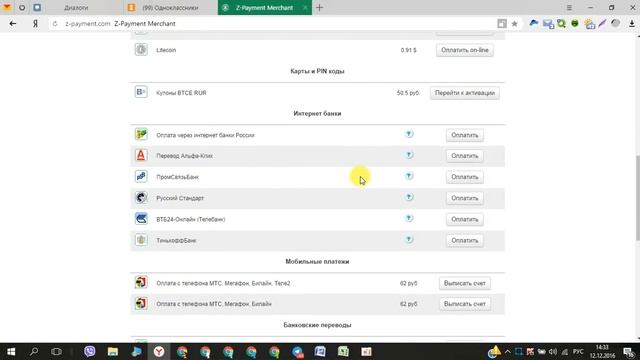Open help tooltip for Russian Standard row
The width and height of the screenshot is (640, 360).
point(409,197)
